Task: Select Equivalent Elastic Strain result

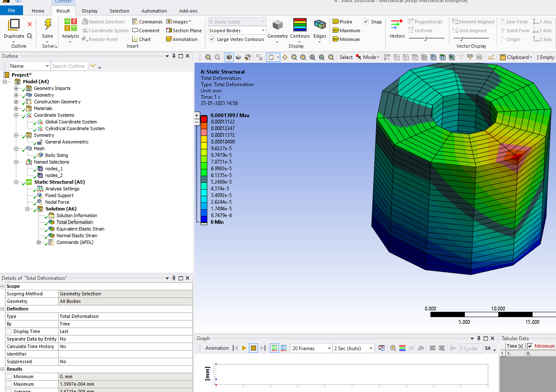Action: (x=80, y=229)
